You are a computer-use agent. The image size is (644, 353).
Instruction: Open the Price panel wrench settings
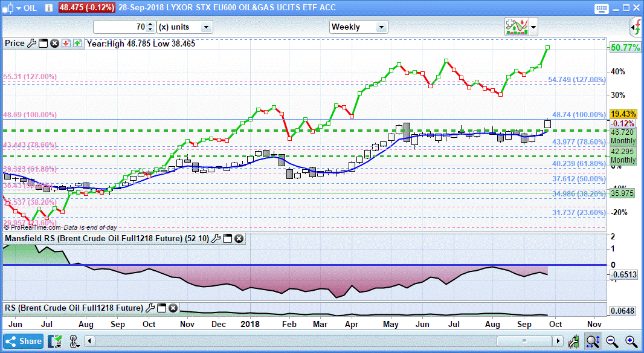31,44
